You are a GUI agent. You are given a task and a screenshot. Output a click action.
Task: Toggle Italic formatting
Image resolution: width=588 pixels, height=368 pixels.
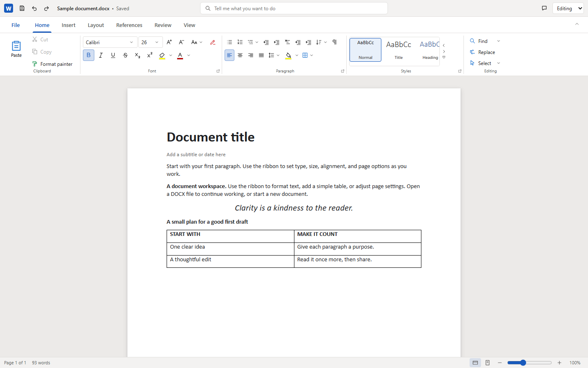click(101, 55)
